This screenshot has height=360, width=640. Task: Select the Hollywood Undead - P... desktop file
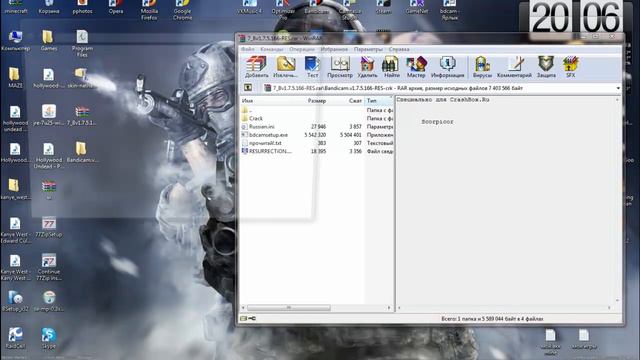click(49, 156)
